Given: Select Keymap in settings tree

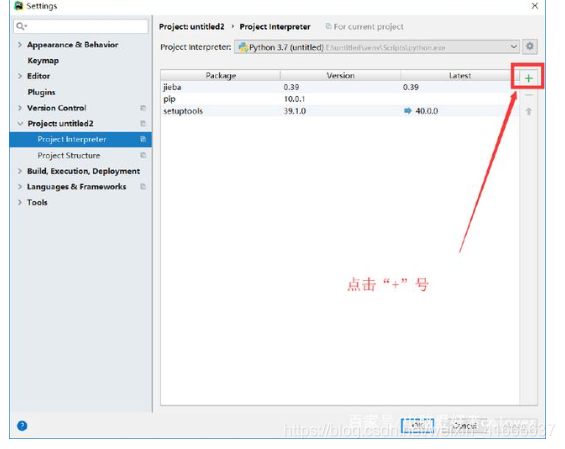Looking at the screenshot, I should point(43,61).
